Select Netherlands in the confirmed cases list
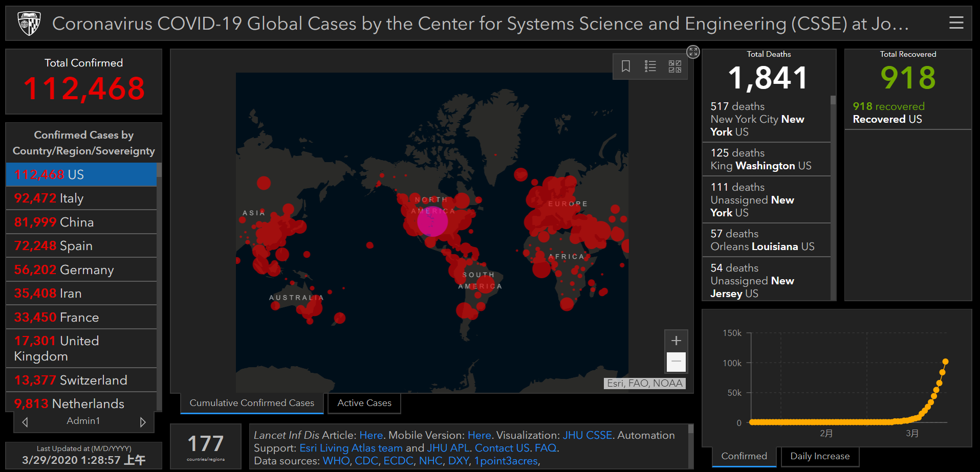The width and height of the screenshot is (980, 472). click(x=81, y=402)
